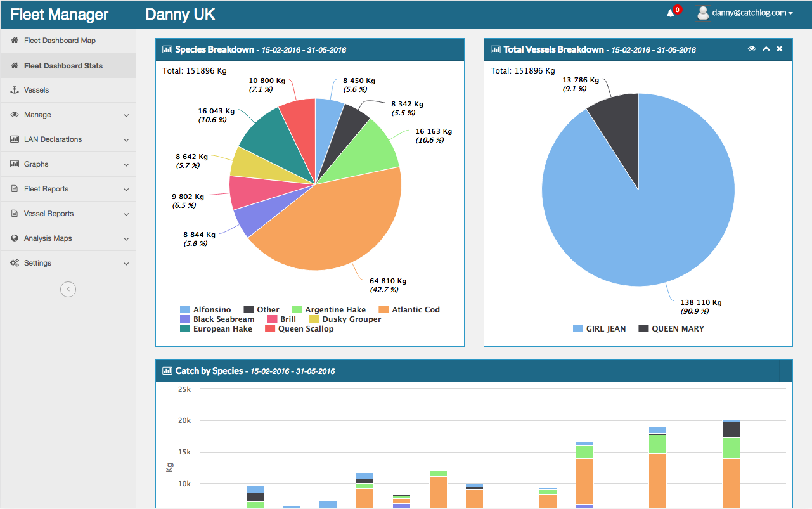This screenshot has height=509, width=812.
Task: Click the user avatar icon
Action: [x=702, y=13]
